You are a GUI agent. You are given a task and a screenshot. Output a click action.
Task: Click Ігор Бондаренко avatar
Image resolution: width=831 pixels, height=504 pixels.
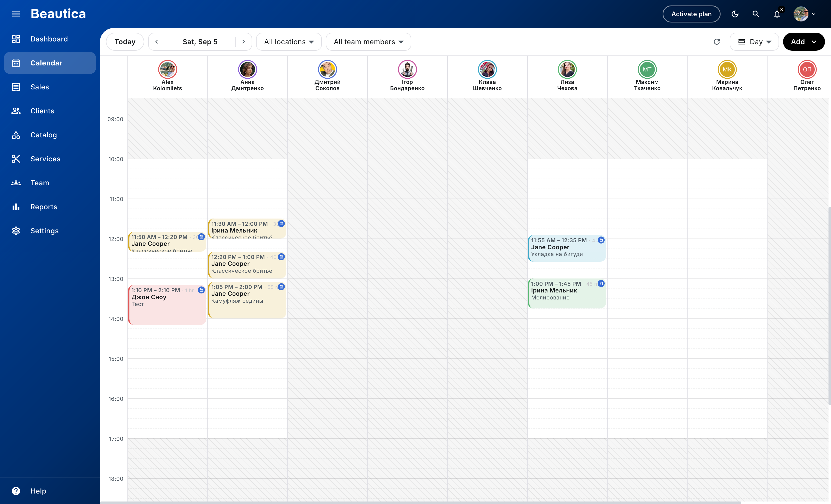pos(408,69)
